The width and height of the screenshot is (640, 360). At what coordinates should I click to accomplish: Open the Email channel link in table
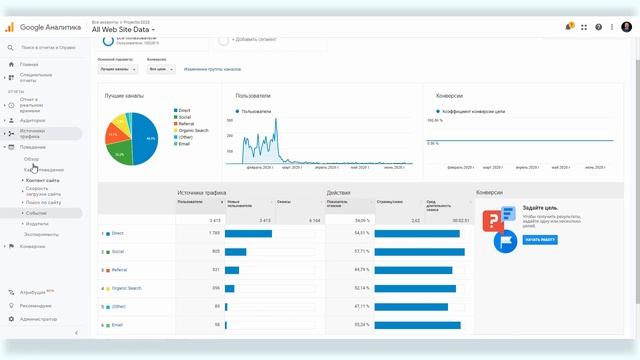117,325
